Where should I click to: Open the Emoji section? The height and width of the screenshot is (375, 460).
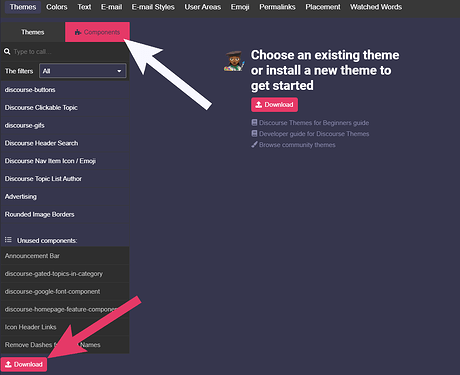click(240, 7)
